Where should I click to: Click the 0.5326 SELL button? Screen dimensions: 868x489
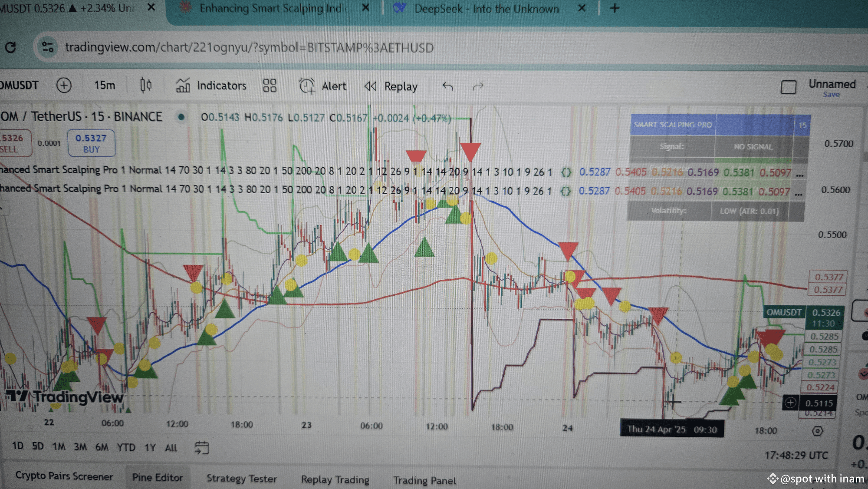(15, 143)
